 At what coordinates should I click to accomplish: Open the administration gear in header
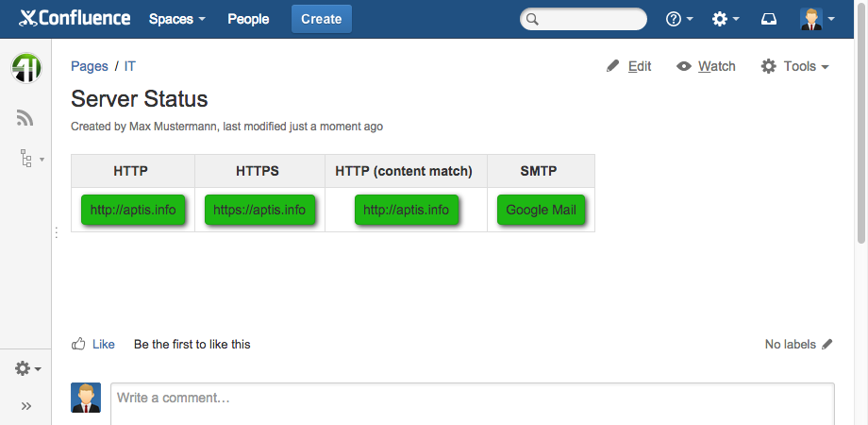click(x=725, y=19)
